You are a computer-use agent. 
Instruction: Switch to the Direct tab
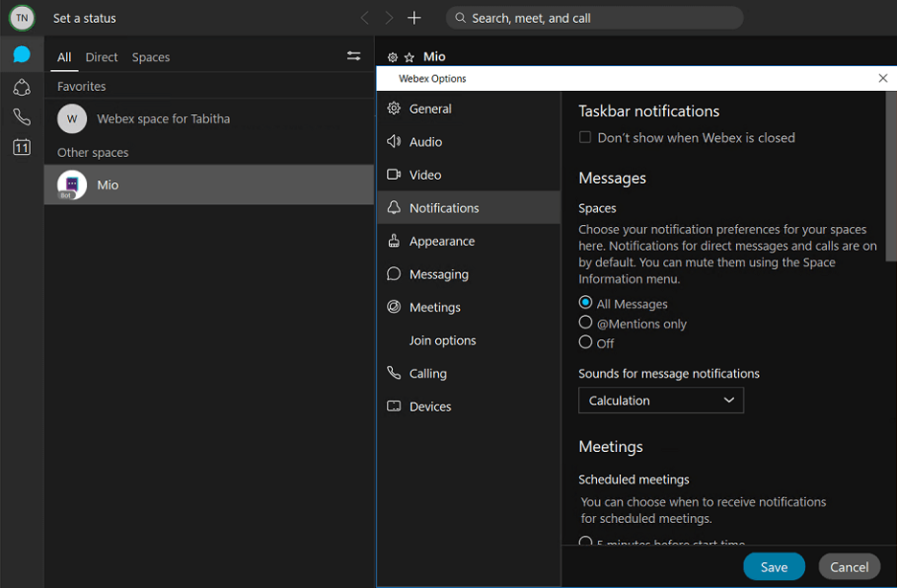pos(101,57)
